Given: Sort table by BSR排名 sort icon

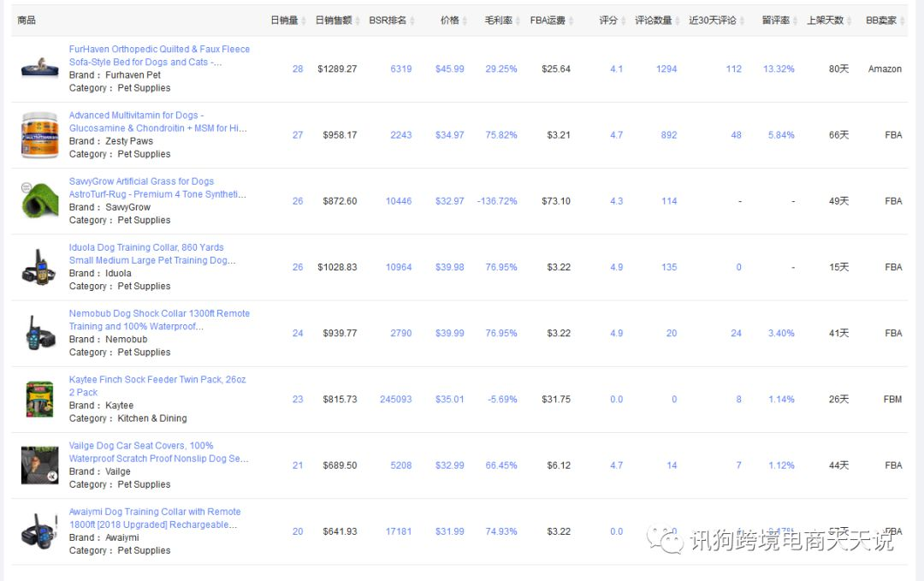Looking at the screenshot, I should click(x=413, y=21).
